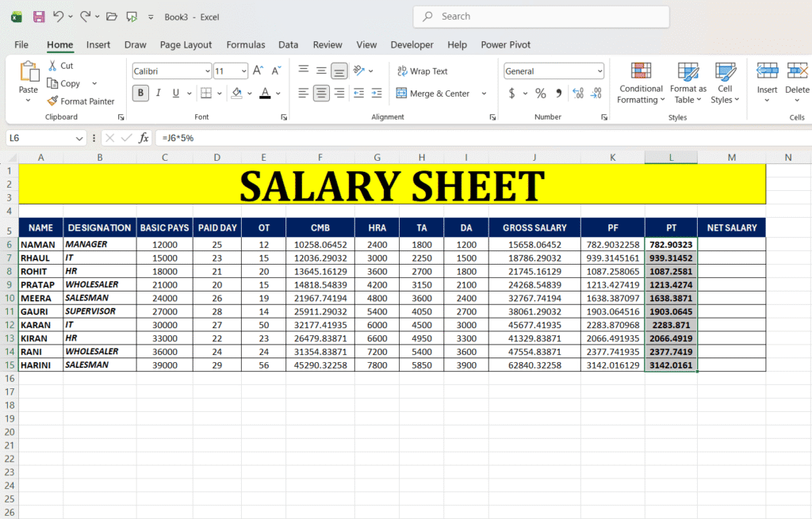Click the Save icon in quick access toolbar
812x519 pixels.
[x=39, y=17]
